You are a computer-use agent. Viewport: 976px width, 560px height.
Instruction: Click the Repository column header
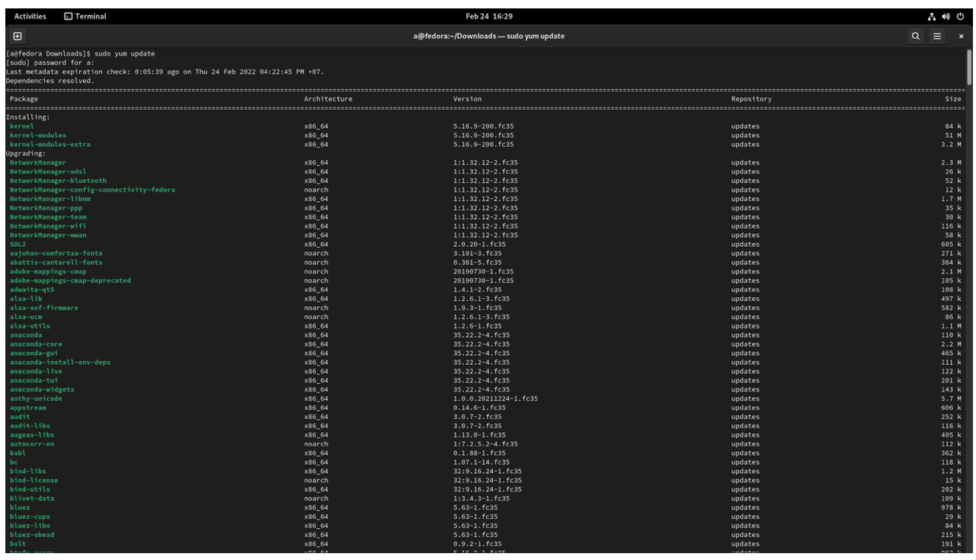click(x=751, y=99)
